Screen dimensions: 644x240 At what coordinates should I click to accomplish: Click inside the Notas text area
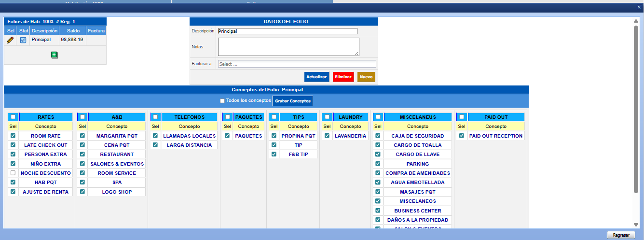click(288, 47)
